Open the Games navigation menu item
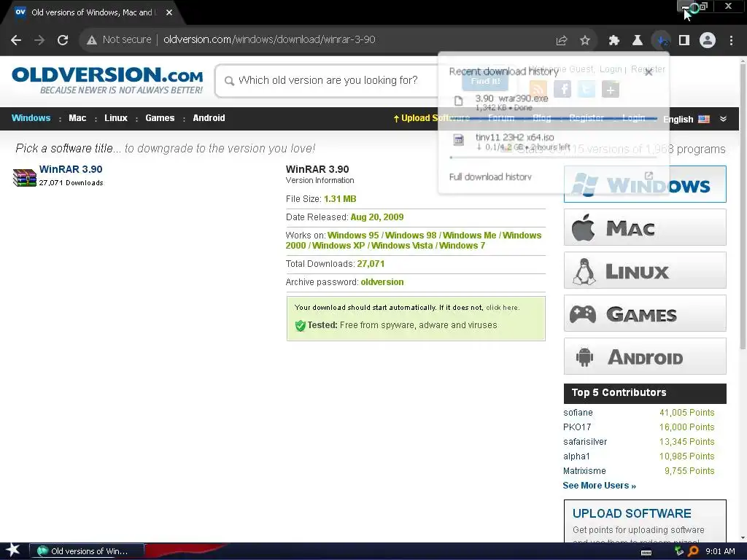This screenshot has height=560, width=747. [160, 118]
